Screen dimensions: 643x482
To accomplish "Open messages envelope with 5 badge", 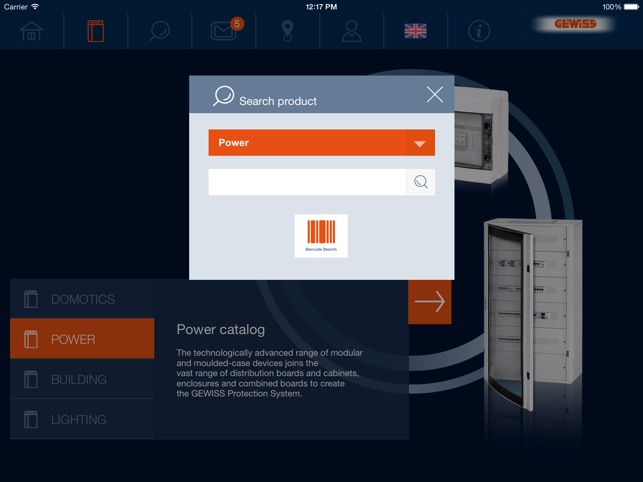I will pos(227,30).
